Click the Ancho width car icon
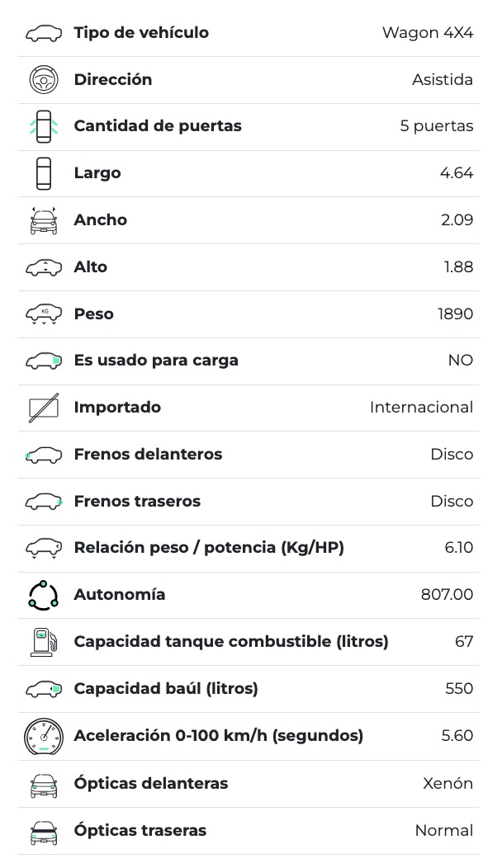502x868 pixels. (x=44, y=220)
